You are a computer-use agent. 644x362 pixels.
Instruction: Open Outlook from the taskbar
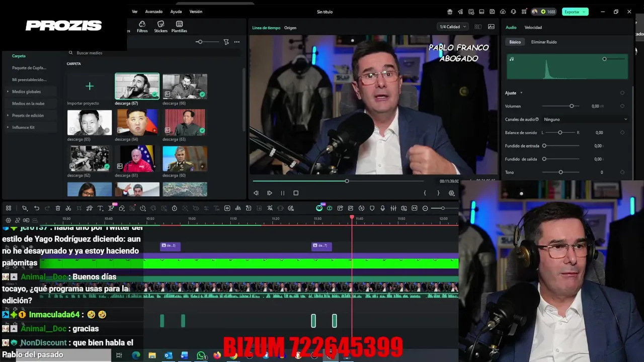tap(169, 355)
